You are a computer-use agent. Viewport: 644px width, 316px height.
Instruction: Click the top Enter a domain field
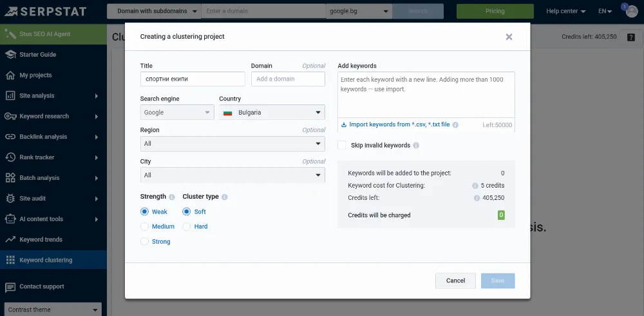coord(263,11)
